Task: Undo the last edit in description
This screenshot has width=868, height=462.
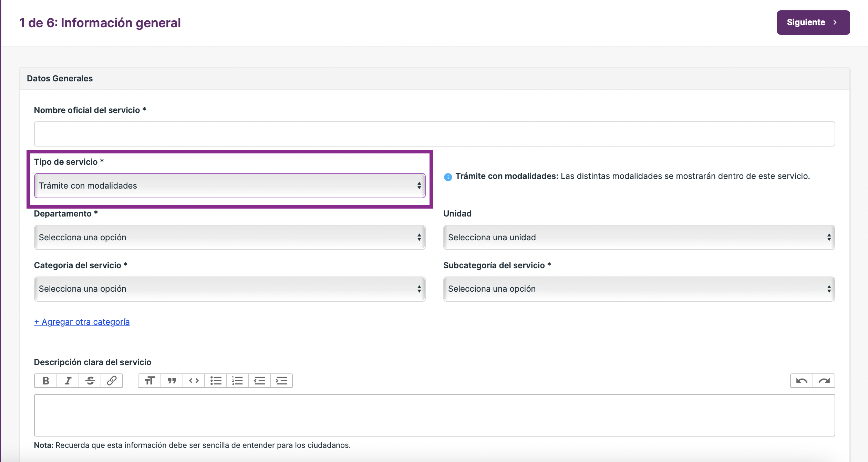Action: click(802, 381)
